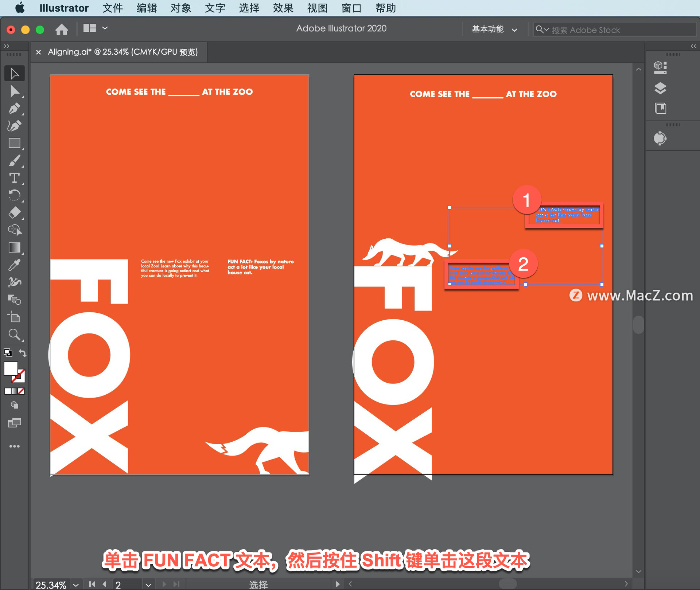Screen dimensions: 700x590
Task: Go to next artboard
Action: (164, 584)
